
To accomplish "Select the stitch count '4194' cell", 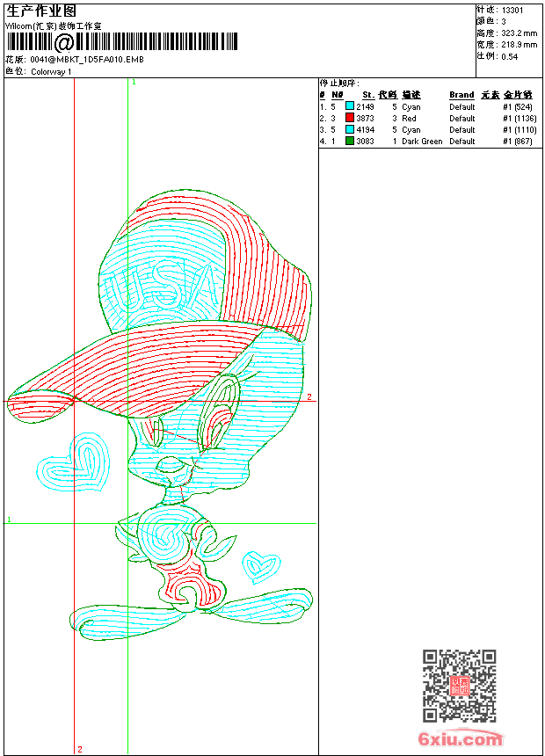I will (x=365, y=130).
